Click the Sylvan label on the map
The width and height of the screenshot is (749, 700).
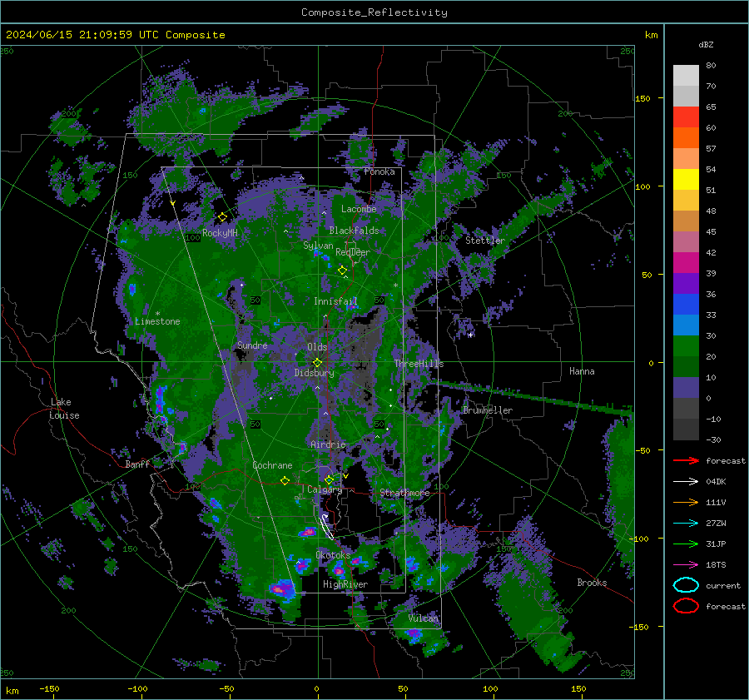(318, 246)
